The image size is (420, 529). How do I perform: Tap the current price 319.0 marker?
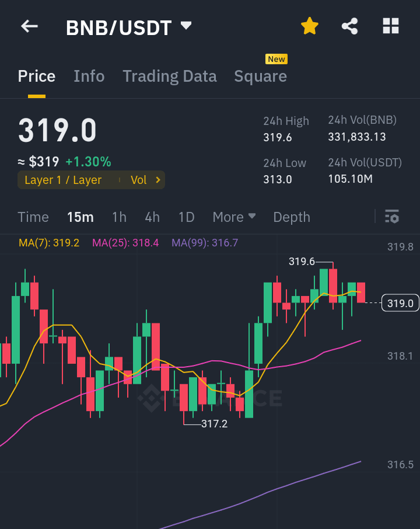click(400, 302)
